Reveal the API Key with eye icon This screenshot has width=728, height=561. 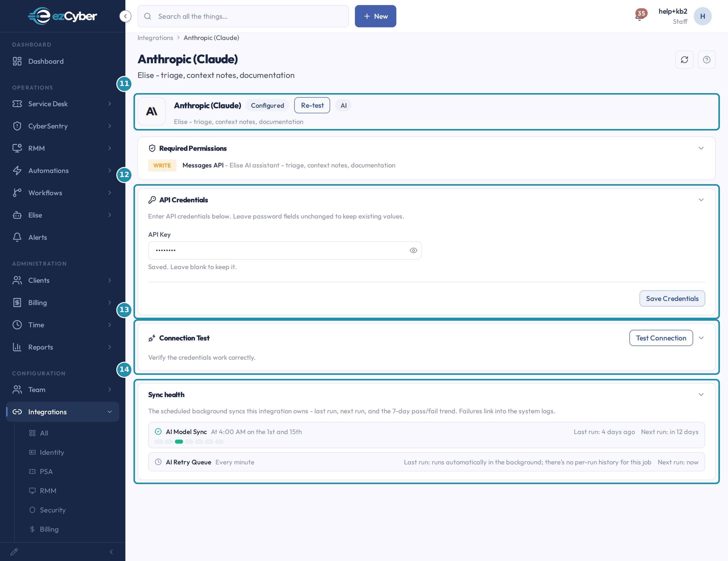[x=413, y=250]
